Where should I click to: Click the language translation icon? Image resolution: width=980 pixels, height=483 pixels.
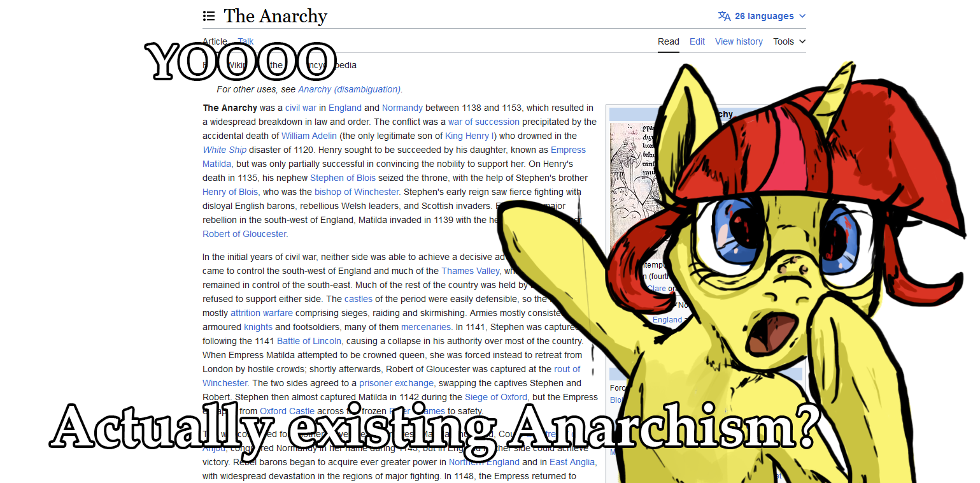725,16
